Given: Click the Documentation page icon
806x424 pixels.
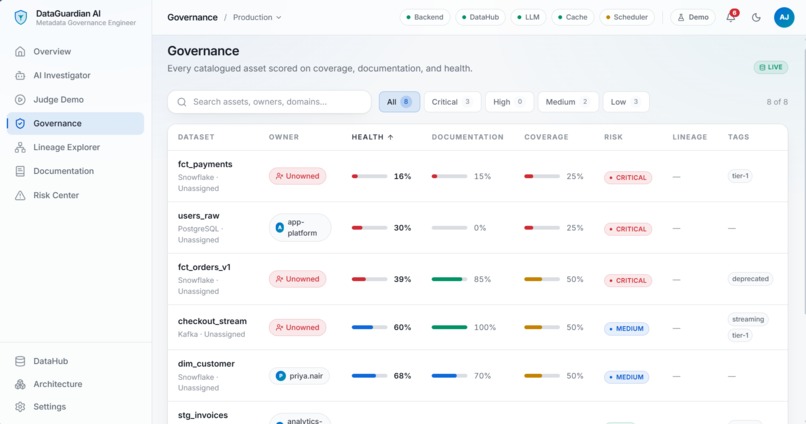Looking at the screenshot, I should click(x=20, y=171).
